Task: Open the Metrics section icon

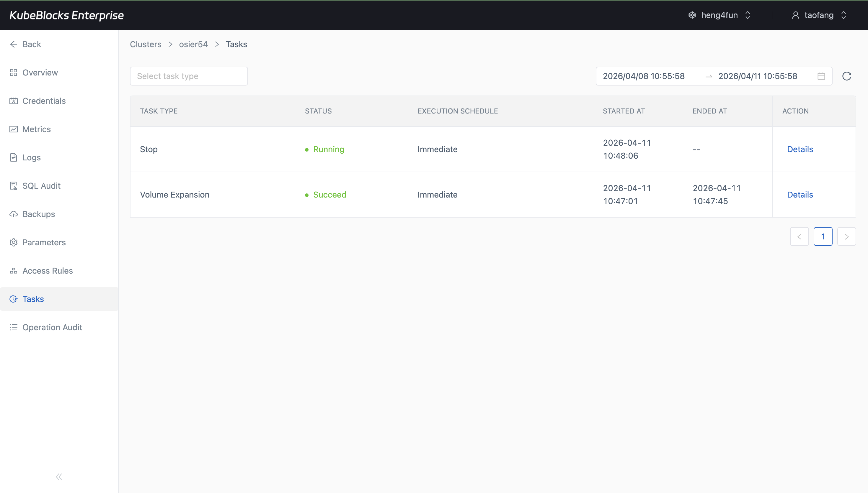Action: [x=14, y=129]
